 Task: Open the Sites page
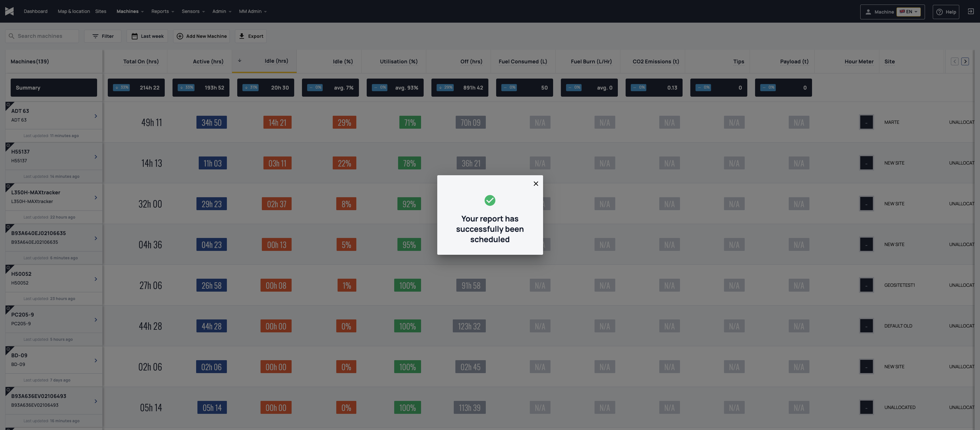(x=100, y=11)
